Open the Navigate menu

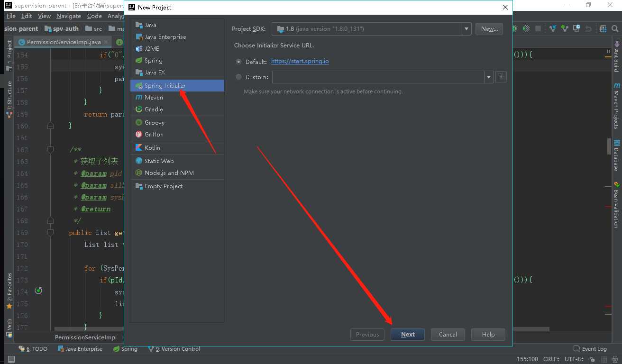69,16
